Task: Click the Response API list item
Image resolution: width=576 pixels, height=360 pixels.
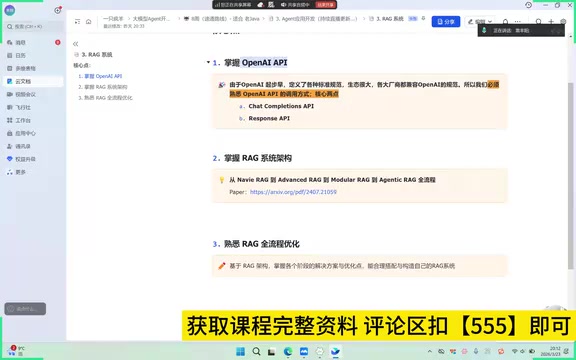Action: (269, 118)
